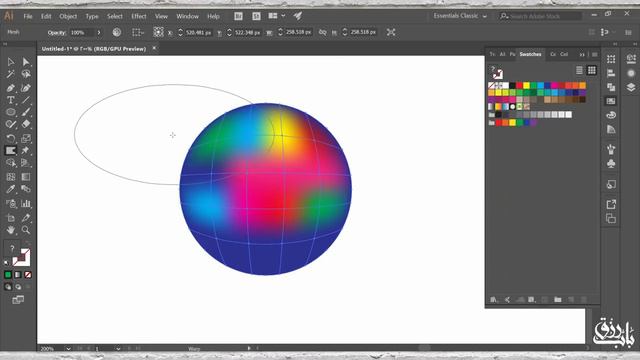Click Swatch Libraries menu button

pos(493,300)
